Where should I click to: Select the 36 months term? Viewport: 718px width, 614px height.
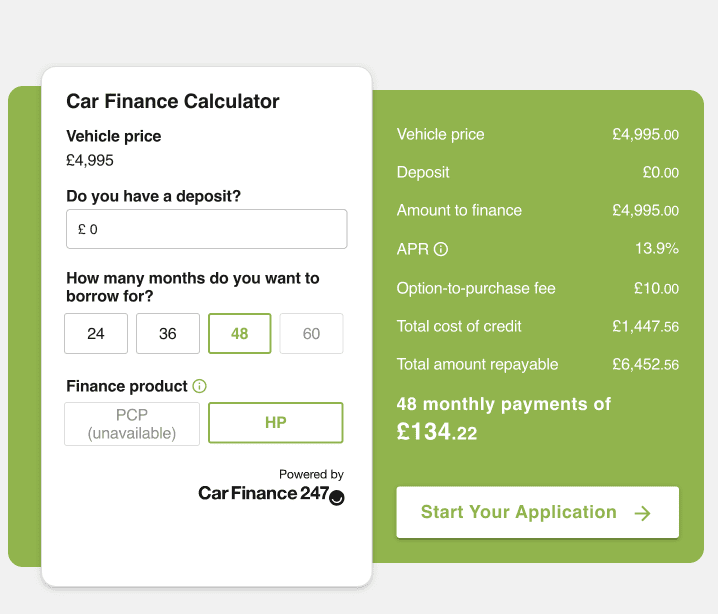click(168, 333)
